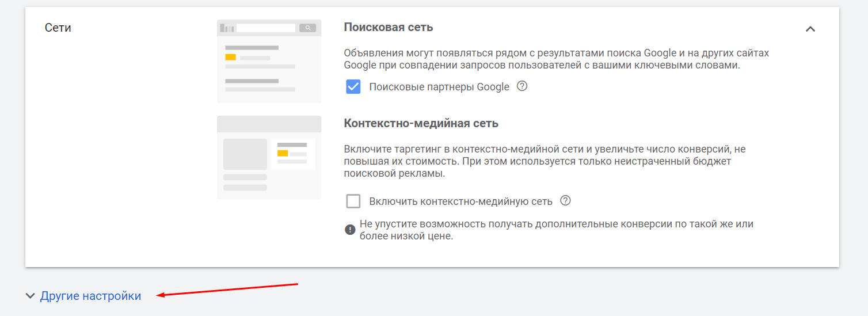The height and width of the screenshot is (316, 868).
Task: Collapse the Сети section with top-right chevron
Action: [810, 29]
